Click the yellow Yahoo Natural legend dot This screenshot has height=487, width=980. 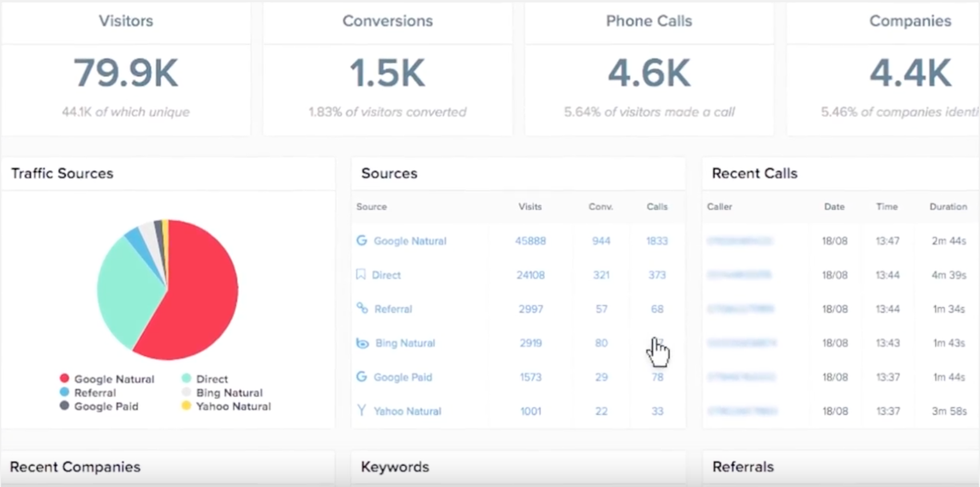pos(186,406)
